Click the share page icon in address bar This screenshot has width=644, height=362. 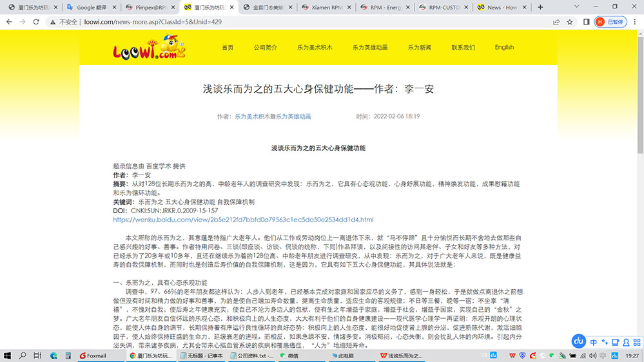(556, 22)
